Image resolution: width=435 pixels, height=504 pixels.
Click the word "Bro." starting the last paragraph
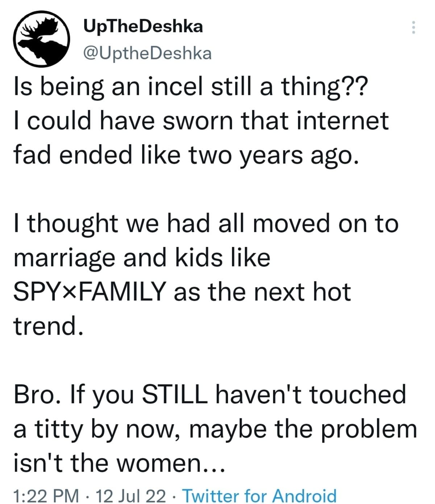pos(34,394)
